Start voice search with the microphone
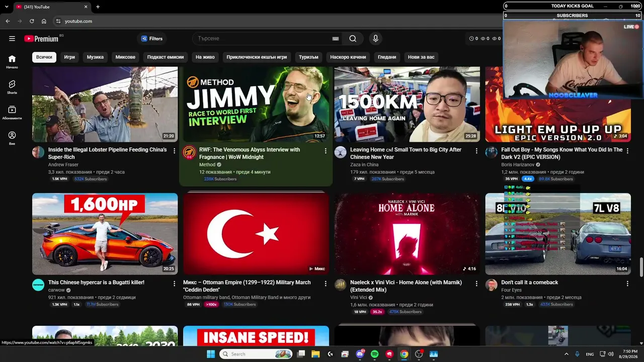This screenshot has width=644, height=362. click(x=375, y=39)
